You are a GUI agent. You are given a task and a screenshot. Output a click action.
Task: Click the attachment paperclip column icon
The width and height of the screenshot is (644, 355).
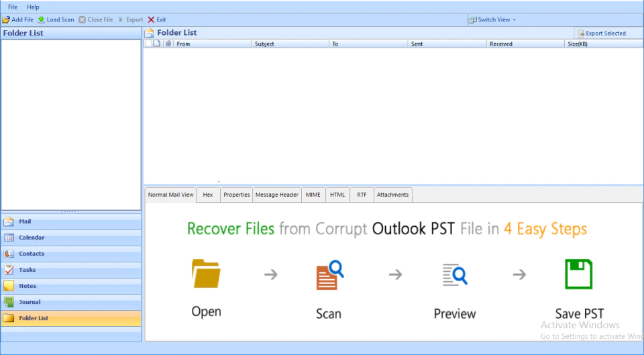168,44
